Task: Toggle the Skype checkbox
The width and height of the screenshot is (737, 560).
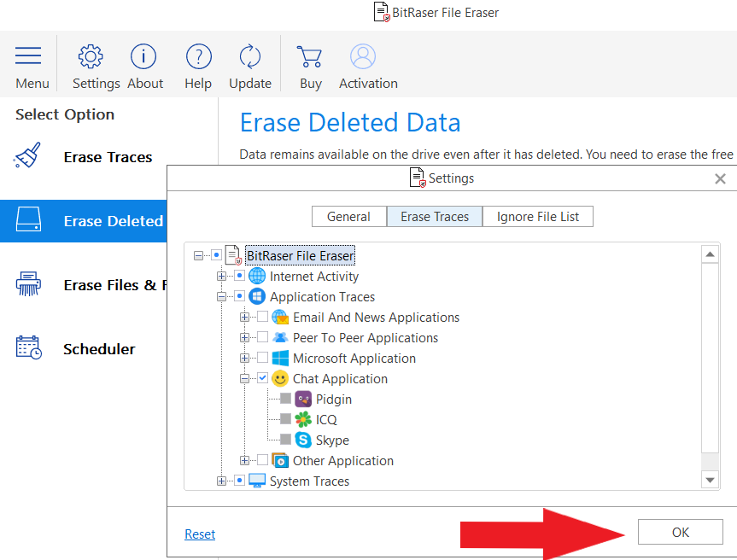Action: [x=285, y=440]
